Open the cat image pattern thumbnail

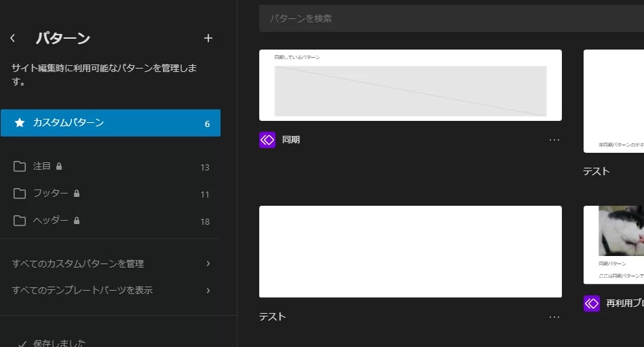(613, 244)
